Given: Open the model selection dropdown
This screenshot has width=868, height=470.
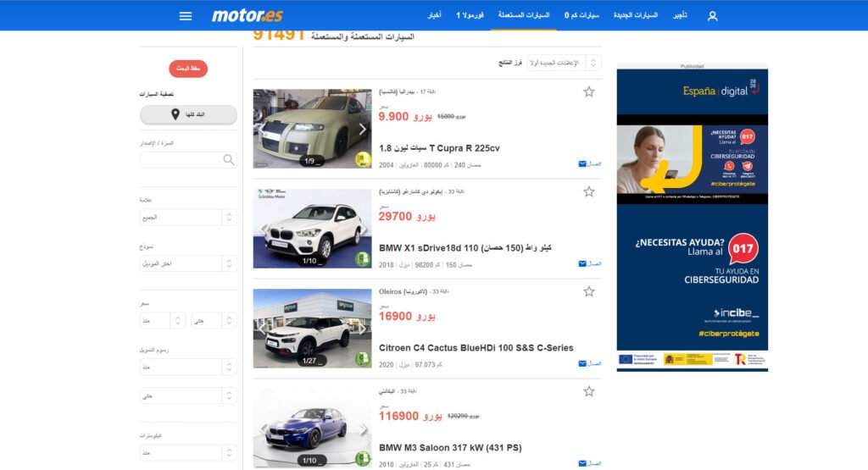Looking at the screenshot, I should (187, 264).
